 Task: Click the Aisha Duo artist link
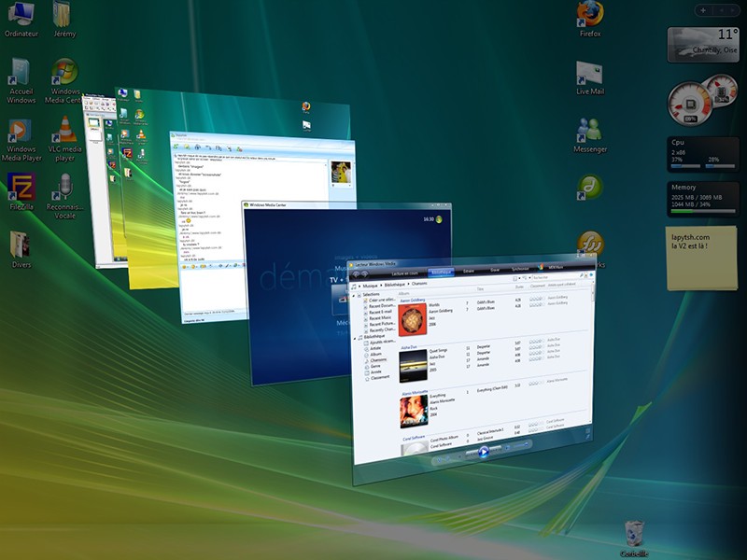point(409,347)
